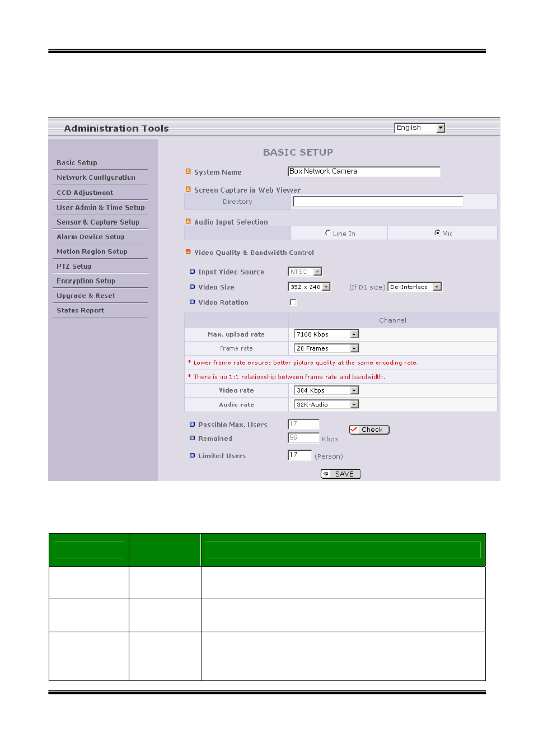The image size is (534, 756).
Task: Click the Screen Capture in Web Viewer bullet icon
Action: [x=188, y=189]
